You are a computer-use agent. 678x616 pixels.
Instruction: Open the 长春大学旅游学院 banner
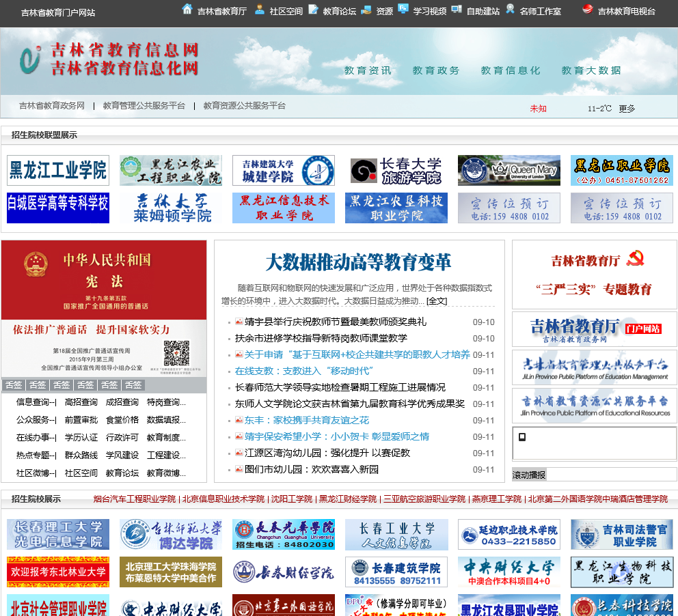[x=396, y=170]
